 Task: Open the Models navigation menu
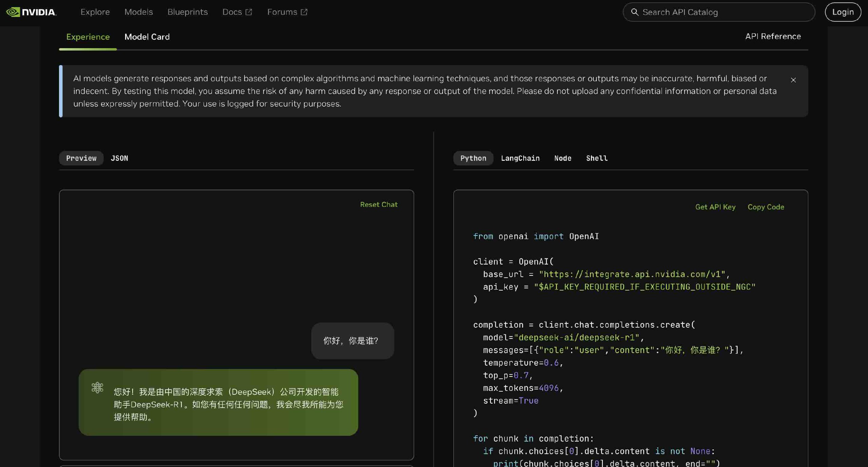pyautogui.click(x=139, y=12)
